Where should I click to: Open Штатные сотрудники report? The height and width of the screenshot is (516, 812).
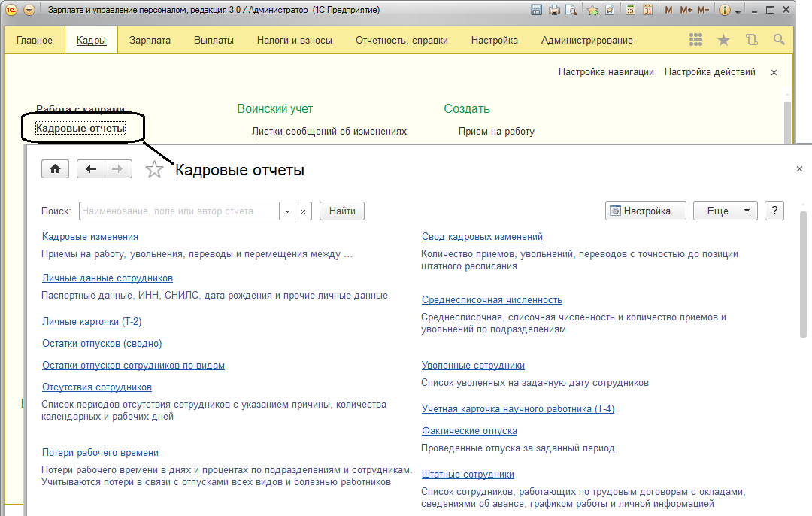click(468, 474)
